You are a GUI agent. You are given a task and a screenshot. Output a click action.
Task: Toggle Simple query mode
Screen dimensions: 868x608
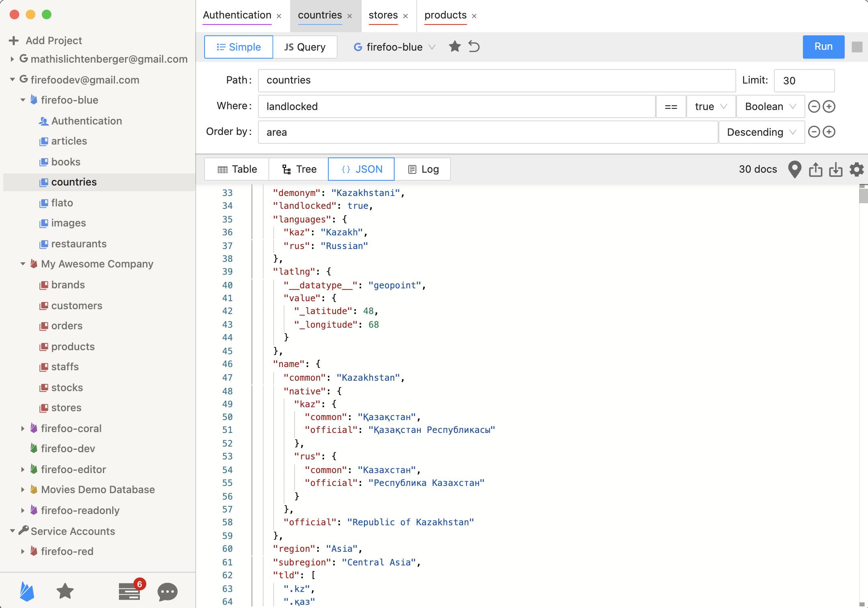click(x=238, y=46)
